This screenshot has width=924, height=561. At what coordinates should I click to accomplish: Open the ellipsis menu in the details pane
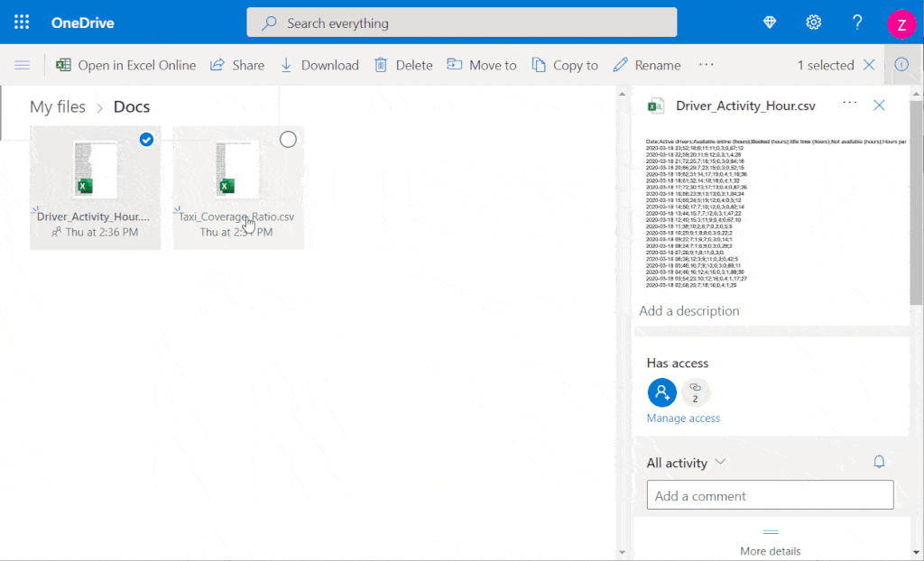(847, 105)
